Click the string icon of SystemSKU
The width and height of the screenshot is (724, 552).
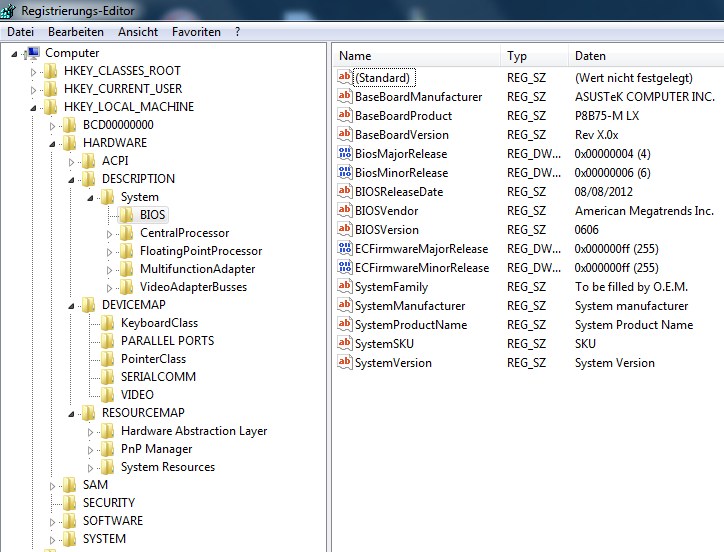pos(344,343)
